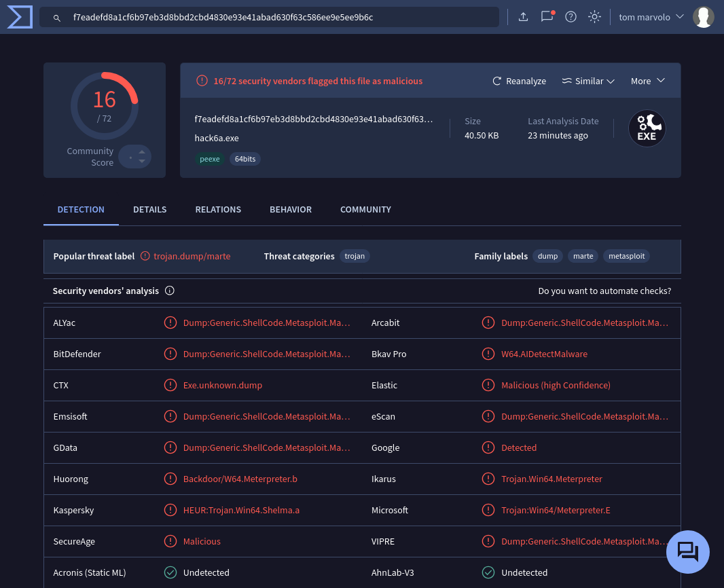This screenshot has height=588, width=724.
Task: Focus the hash search field
Action: tap(269, 17)
